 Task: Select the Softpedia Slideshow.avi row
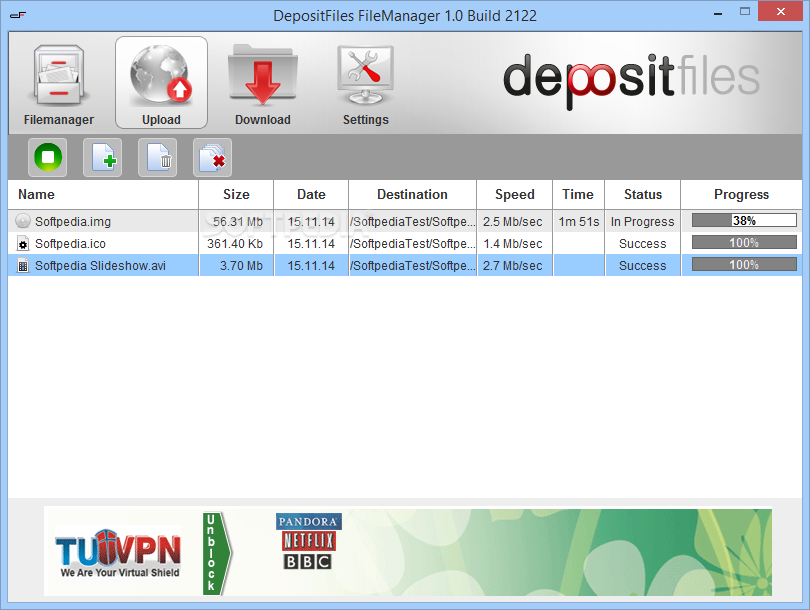coord(405,265)
